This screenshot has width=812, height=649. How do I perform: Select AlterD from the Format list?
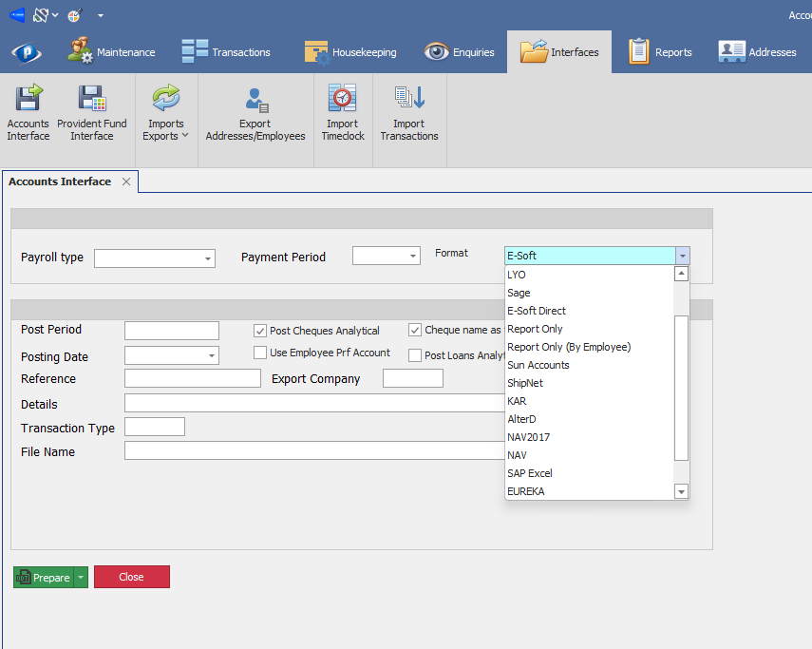590,419
